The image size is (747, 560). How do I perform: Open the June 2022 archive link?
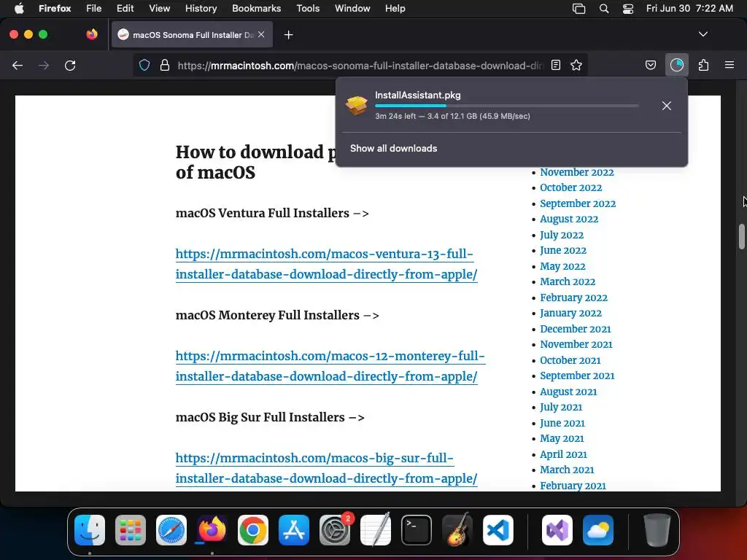point(563,251)
